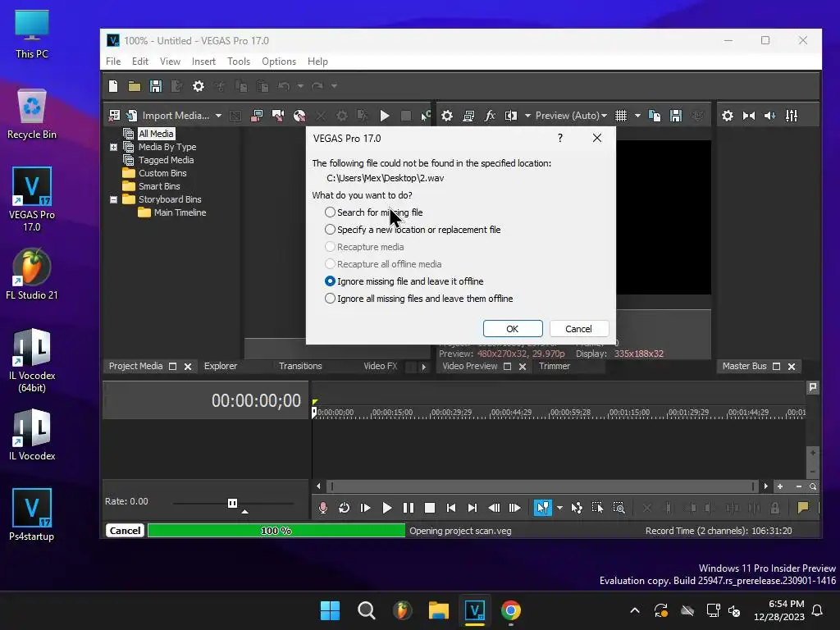This screenshot has width=840, height=630.
Task: Switch to the Explorer tab
Action: (221, 366)
